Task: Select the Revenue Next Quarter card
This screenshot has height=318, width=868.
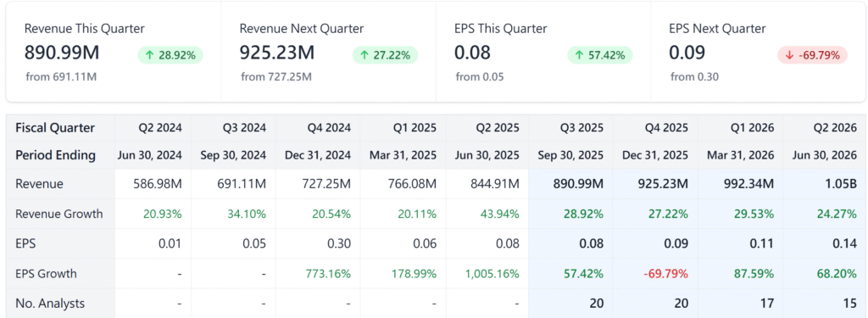Action: [x=329, y=53]
